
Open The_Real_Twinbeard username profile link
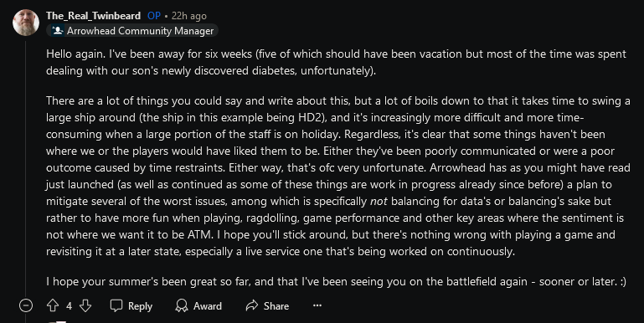tap(93, 16)
